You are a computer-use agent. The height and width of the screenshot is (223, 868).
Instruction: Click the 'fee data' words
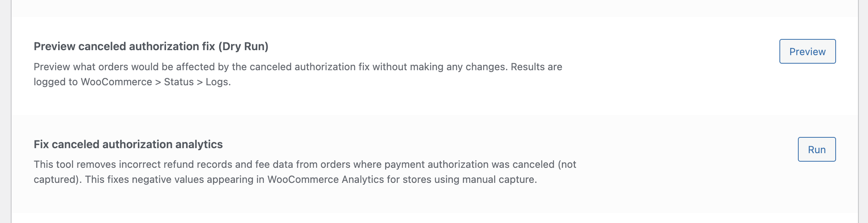273,164
